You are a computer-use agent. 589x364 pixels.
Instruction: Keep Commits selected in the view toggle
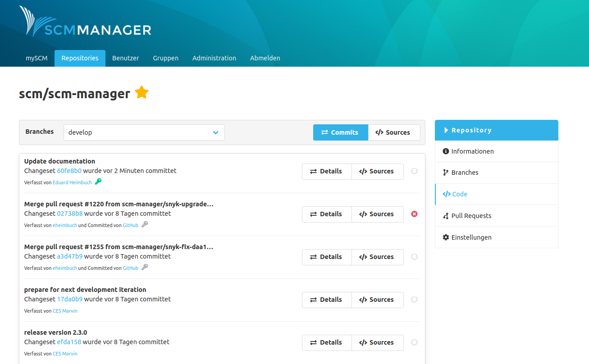pyautogui.click(x=340, y=132)
